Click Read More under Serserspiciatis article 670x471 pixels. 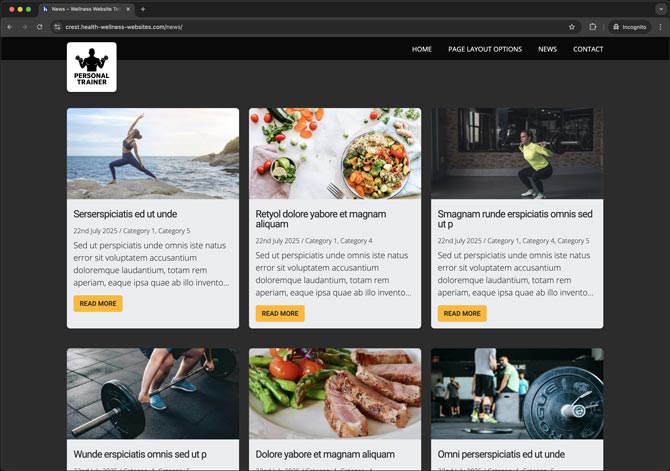coord(98,303)
